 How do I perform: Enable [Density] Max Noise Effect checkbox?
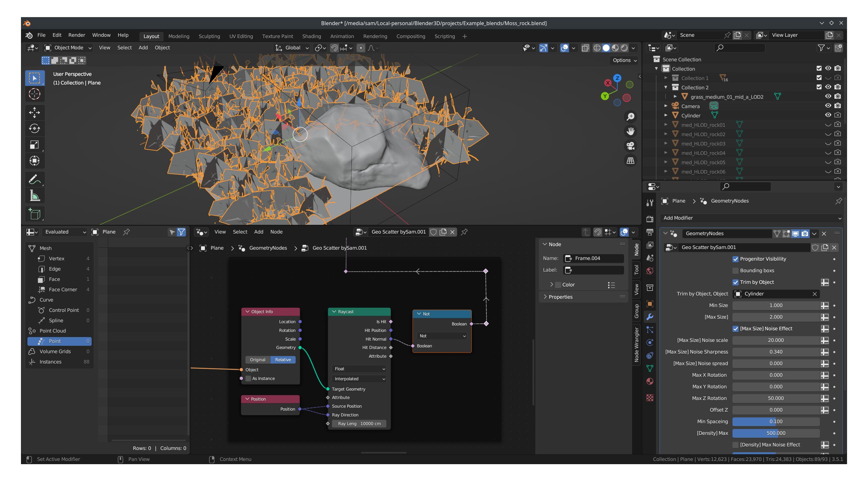coord(736,445)
